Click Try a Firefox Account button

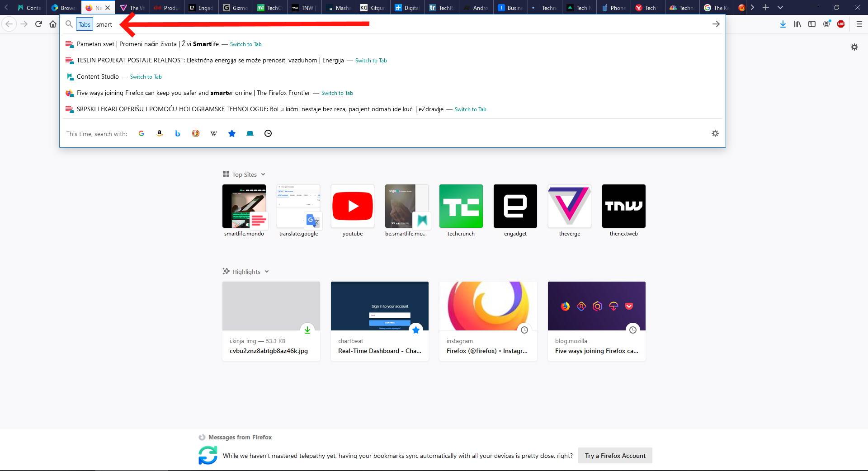pyautogui.click(x=615, y=456)
